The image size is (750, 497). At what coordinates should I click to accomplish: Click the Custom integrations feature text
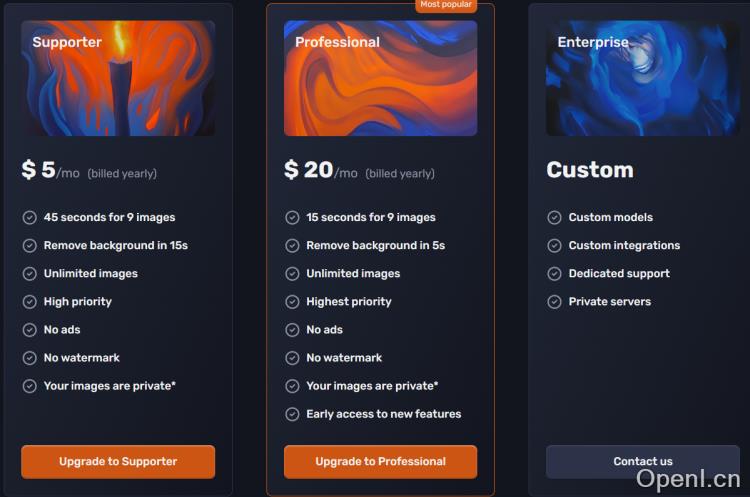coord(624,245)
